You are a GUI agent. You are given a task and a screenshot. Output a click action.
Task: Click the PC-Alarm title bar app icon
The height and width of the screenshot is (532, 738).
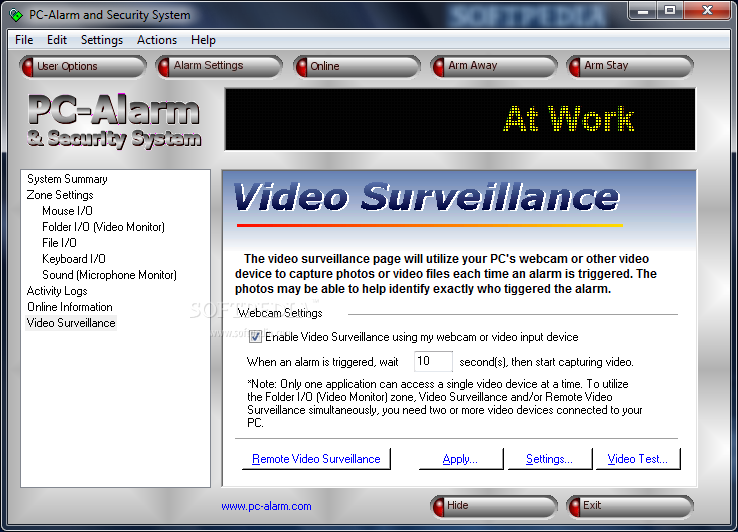tap(16, 15)
